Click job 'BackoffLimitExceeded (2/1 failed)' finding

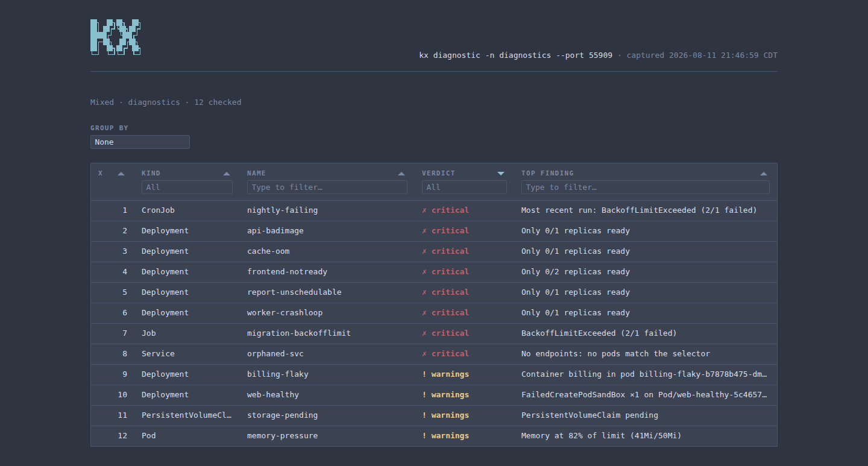pos(599,333)
